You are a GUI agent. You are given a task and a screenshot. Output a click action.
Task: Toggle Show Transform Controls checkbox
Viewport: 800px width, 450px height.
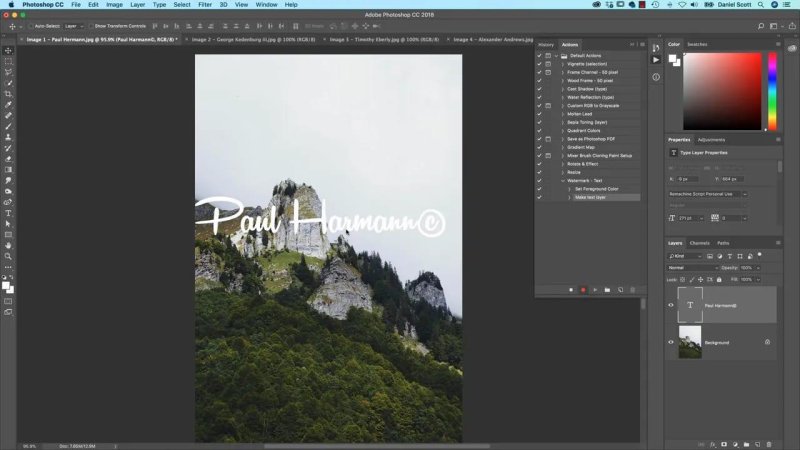[91, 26]
